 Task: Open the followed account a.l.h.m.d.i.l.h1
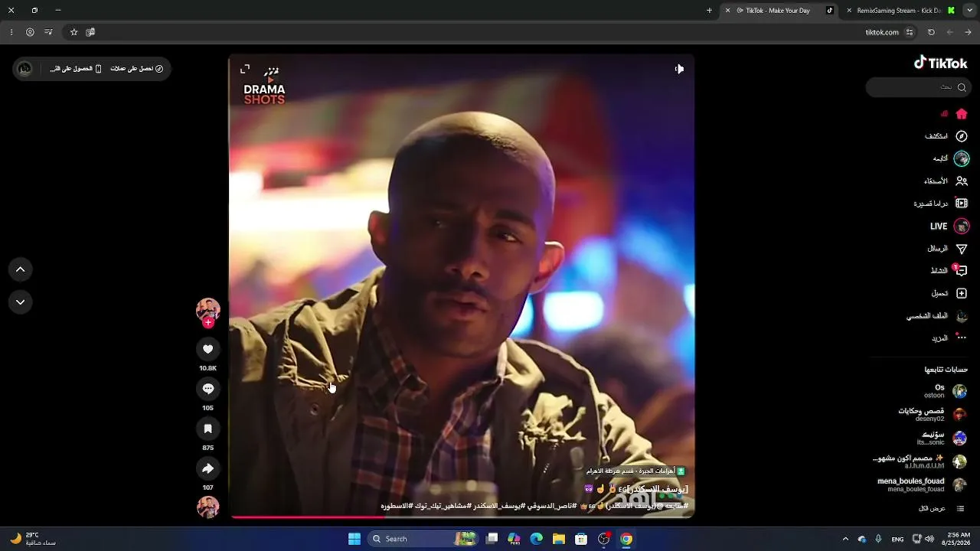tap(920, 461)
